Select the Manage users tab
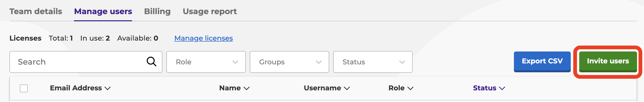Image resolution: width=644 pixels, height=102 pixels. click(x=103, y=11)
